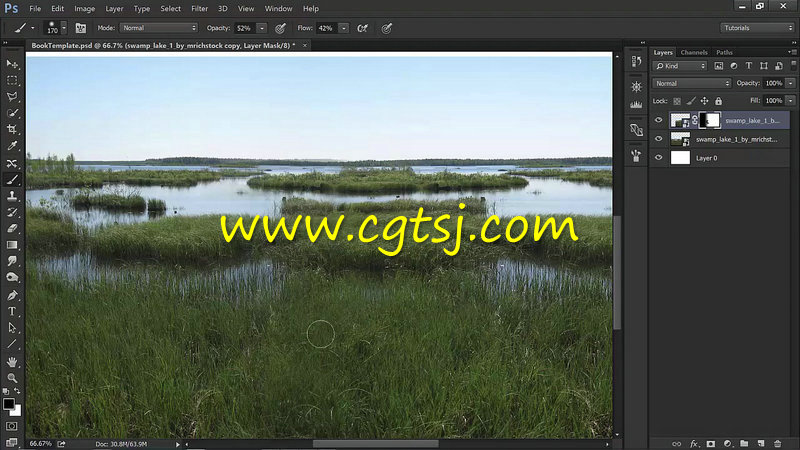Toggle the pixel layer filter
Viewport: 800px width, 450px height.
pyautogui.click(x=718, y=66)
